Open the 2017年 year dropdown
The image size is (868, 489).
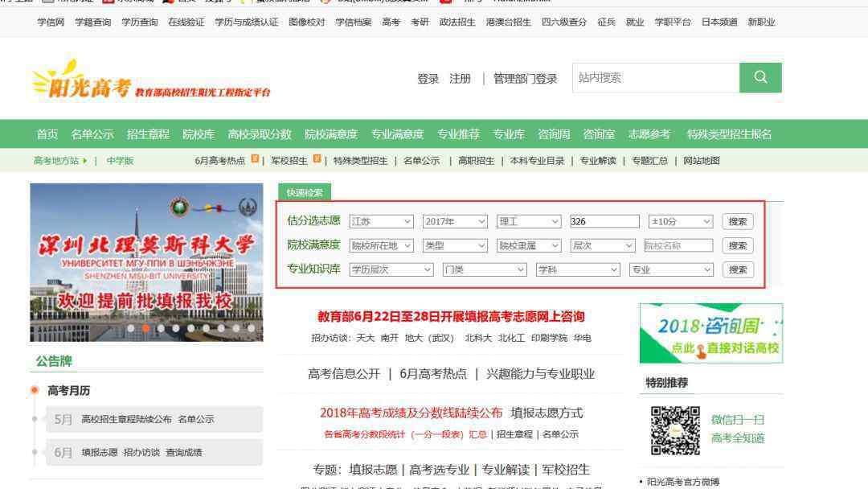(455, 221)
